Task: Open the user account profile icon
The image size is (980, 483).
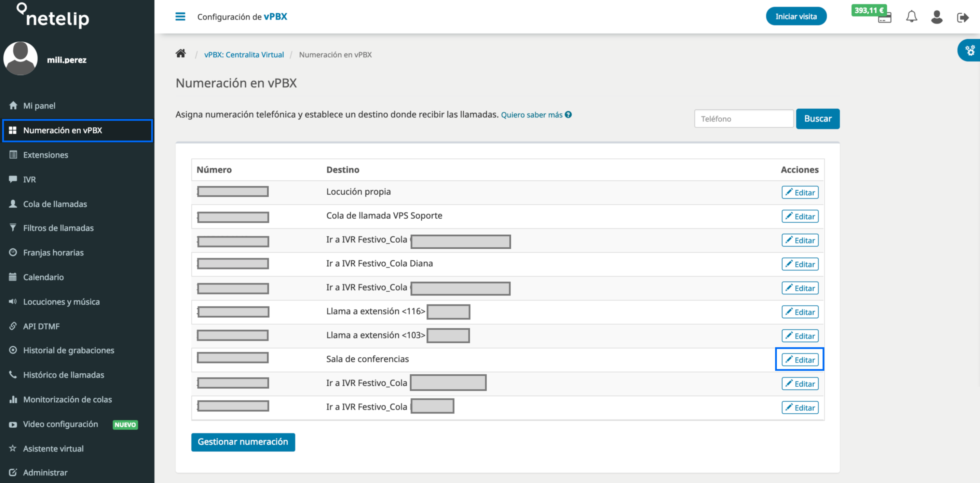Action: pos(937,17)
